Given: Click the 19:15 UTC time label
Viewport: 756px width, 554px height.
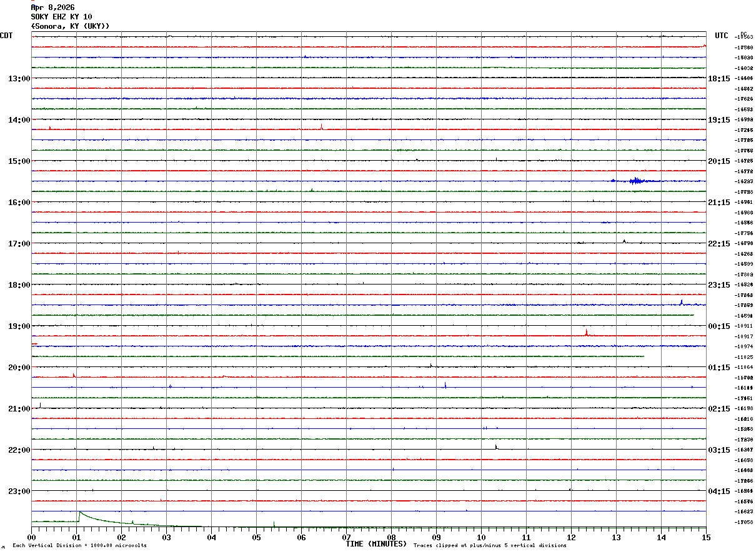Looking at the screenshot, I should (719, 120).
